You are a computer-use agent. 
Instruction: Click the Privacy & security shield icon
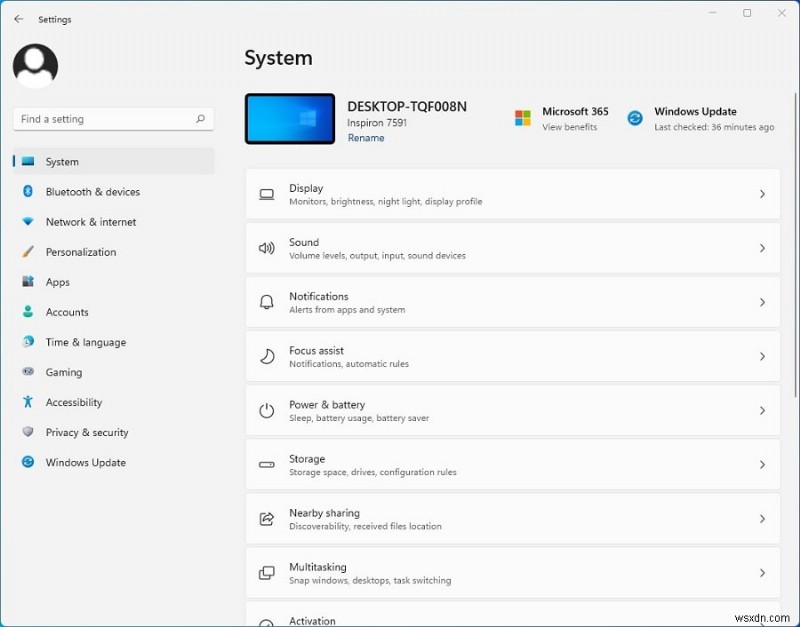coord(30,432)
